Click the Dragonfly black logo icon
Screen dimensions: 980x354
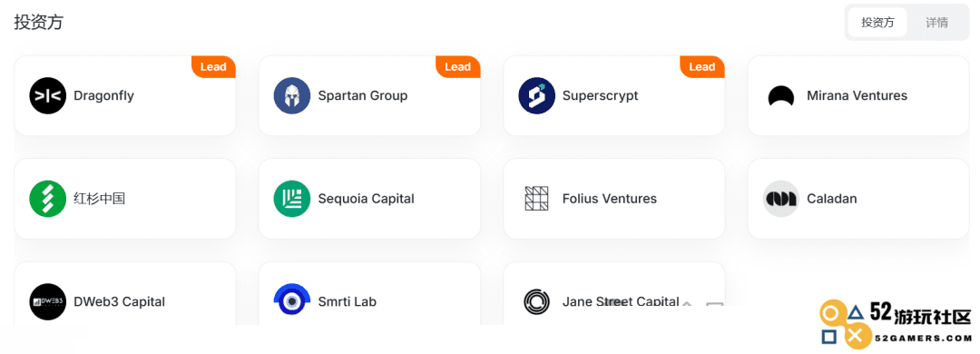[x=47, y=95]
